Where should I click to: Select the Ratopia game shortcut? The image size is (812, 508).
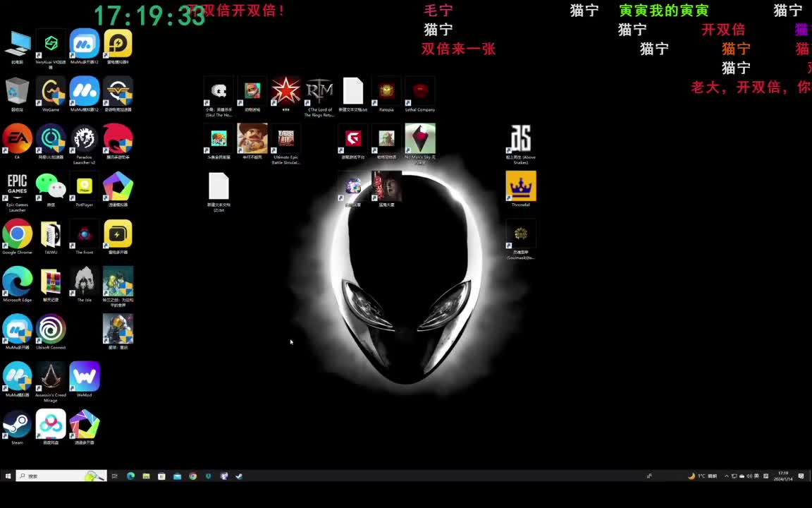[x=386, y=94]
